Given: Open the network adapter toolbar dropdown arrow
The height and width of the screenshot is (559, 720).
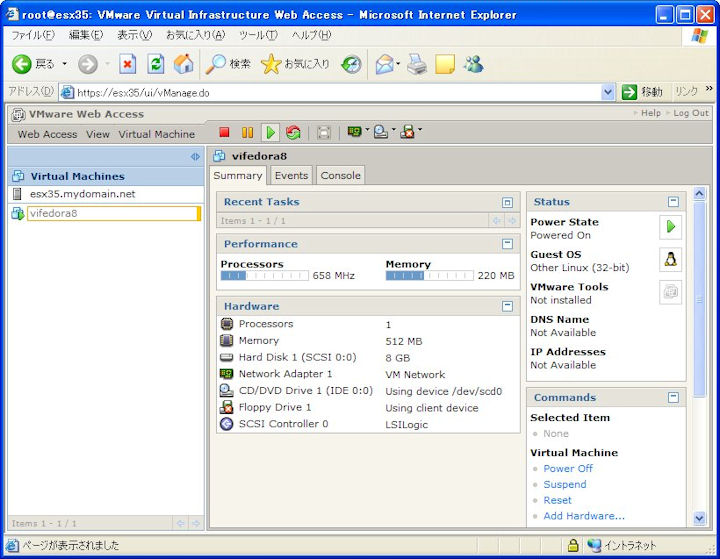Looking at the screenshot, I should coord(367,130).
